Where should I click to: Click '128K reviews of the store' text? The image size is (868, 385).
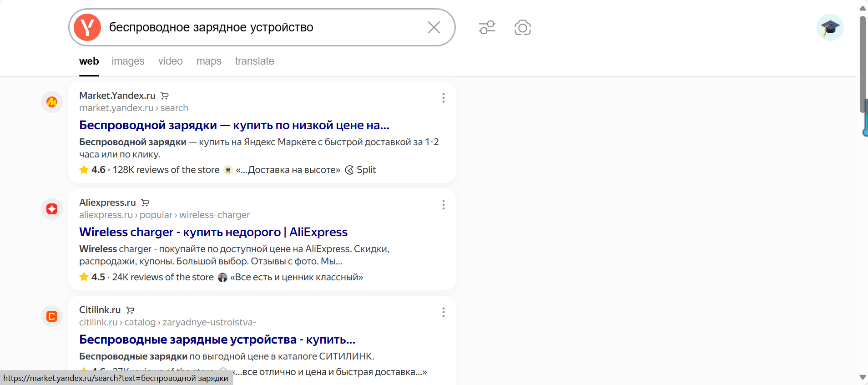pos(166,170)
